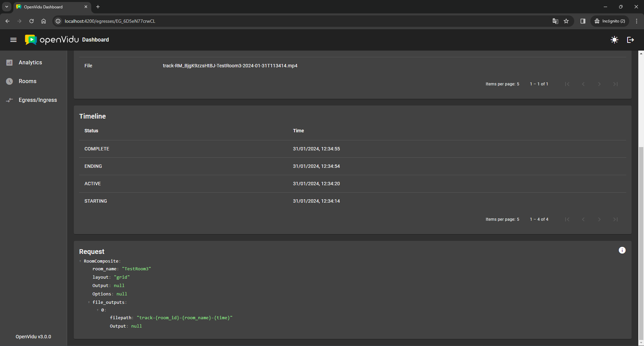Click the Request info icon
This screenshot has width=644, height=346.
(622, 250)
